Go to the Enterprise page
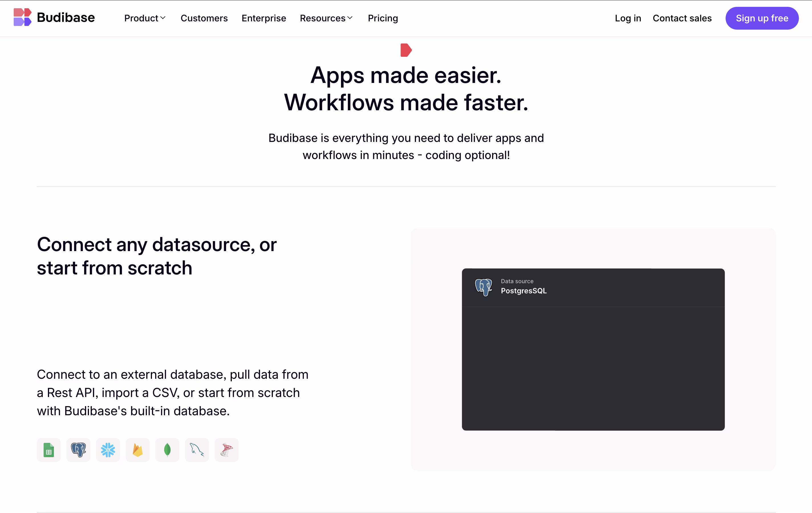The width and height of the screenshot is (812, 513). (x=264, y=18)
